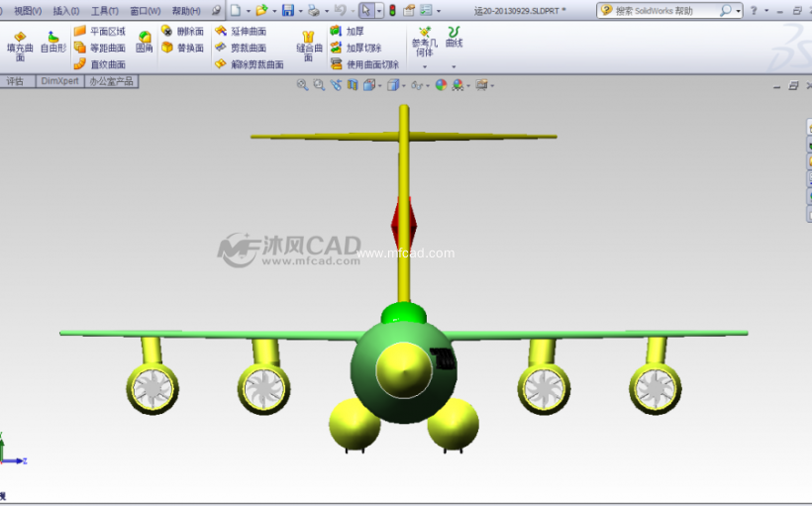
Task: Switch to the 评估 tab
Action: tap(15, 81)
